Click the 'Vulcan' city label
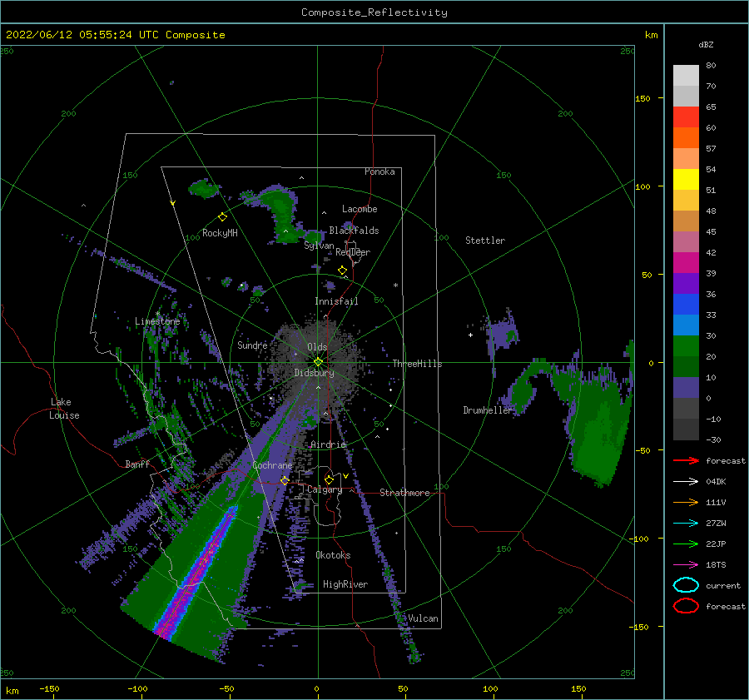This screenshot has width=749, height=700. pyautogui.click(x=423, y=618)
